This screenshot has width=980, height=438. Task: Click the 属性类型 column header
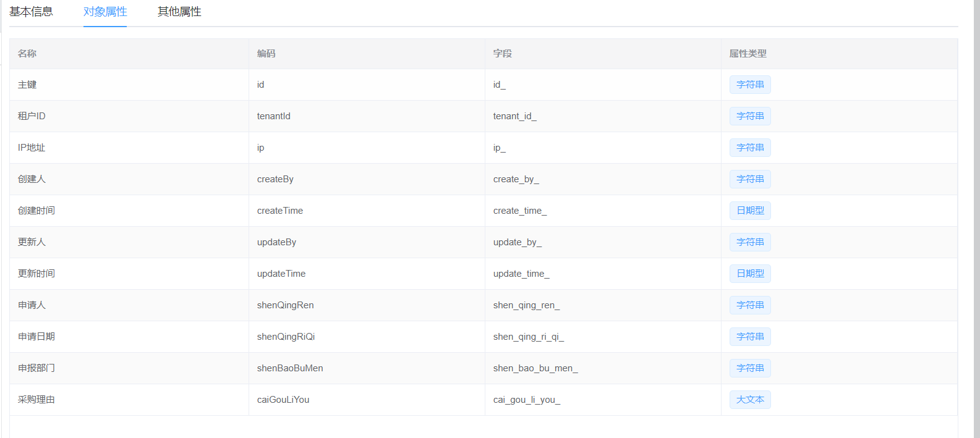click(x=748, y=54)
